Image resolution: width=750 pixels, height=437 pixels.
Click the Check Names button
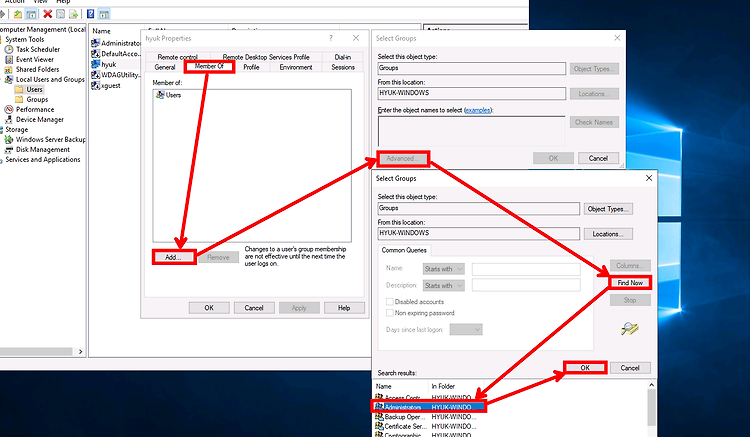tap(594, 122)
